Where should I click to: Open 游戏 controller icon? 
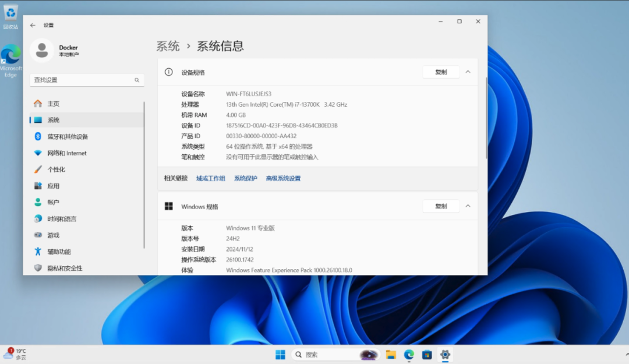point(38,235)
